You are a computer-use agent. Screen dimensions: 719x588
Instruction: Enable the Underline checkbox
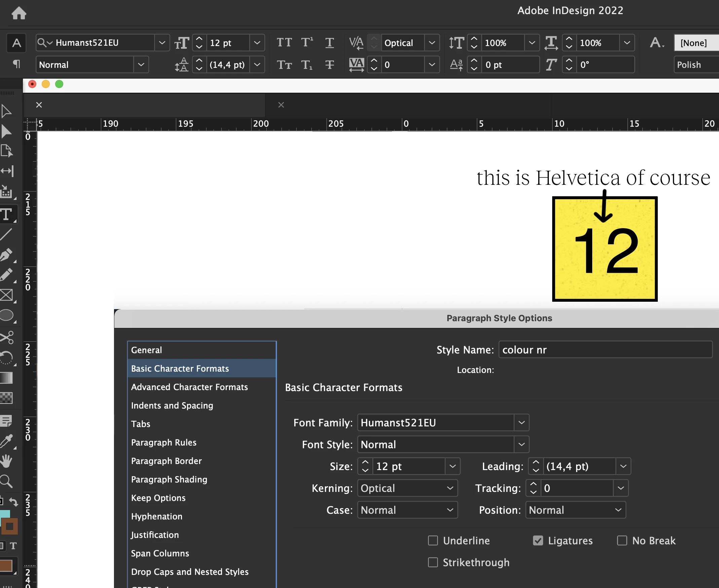[433, 540]
